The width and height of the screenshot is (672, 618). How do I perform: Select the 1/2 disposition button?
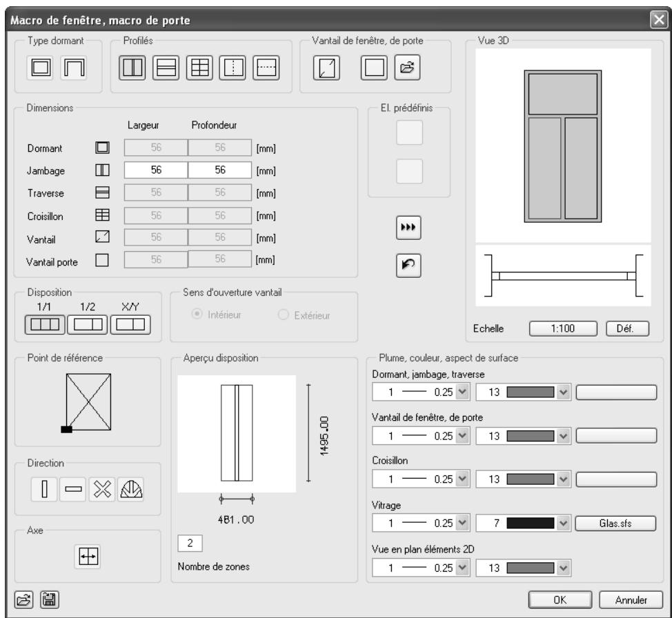(88, 324)
